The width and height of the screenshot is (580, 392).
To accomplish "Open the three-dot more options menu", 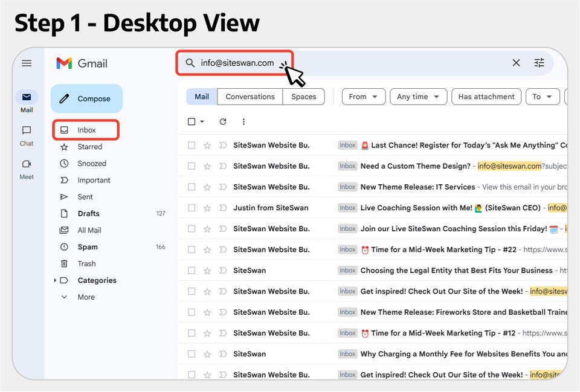I will tap(243, 121).
